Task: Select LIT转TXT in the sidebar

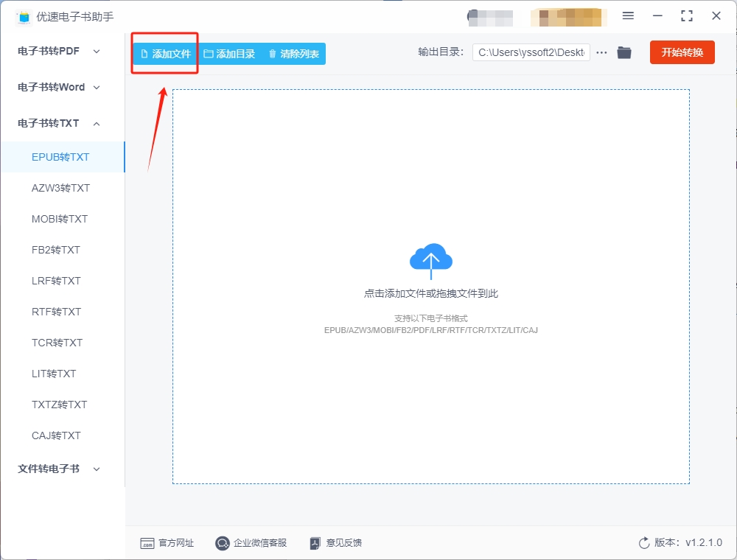Action: point(63,374)
